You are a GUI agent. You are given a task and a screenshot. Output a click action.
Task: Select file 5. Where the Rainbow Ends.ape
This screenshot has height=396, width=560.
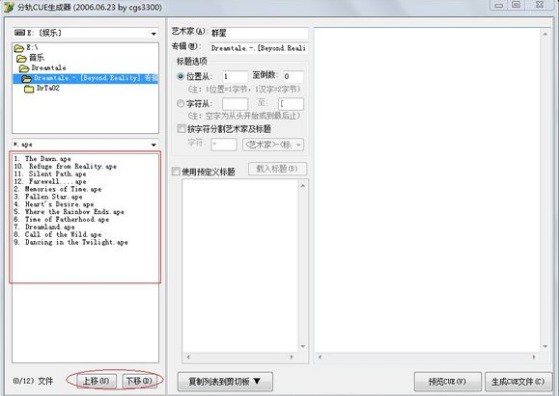pos(69,212)
